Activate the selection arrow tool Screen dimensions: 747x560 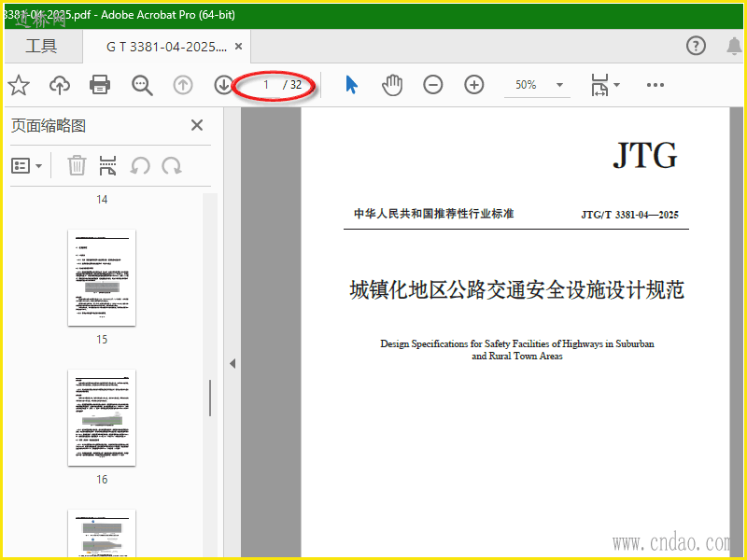[x=351, y=85]
